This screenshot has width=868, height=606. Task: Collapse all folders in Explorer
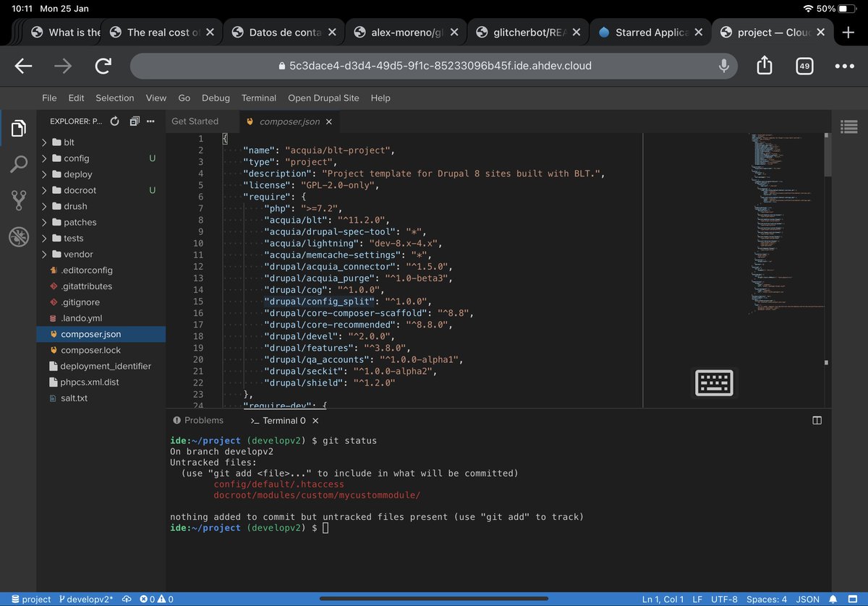click(134, 121)
